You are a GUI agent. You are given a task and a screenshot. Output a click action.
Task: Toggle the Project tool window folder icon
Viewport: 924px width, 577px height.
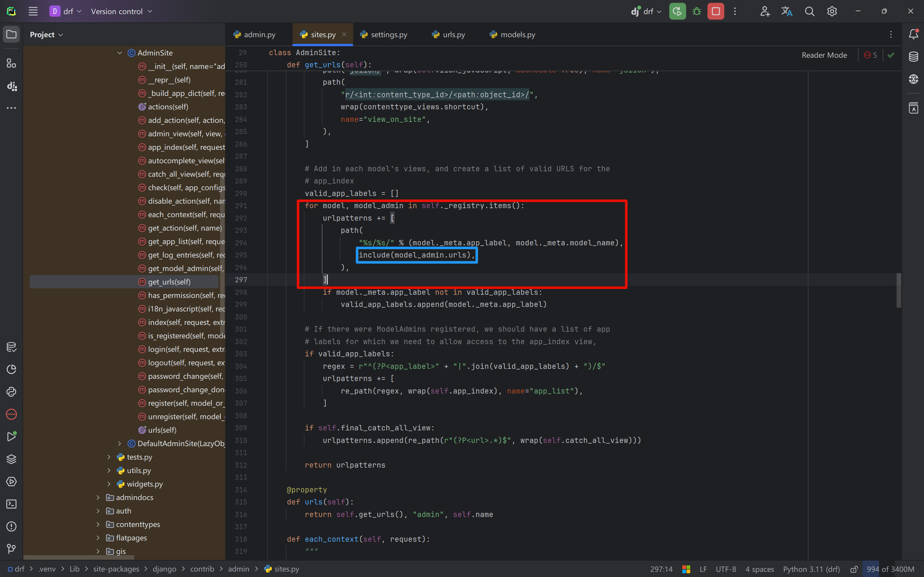pyautogui.click(x=12, y=34)
